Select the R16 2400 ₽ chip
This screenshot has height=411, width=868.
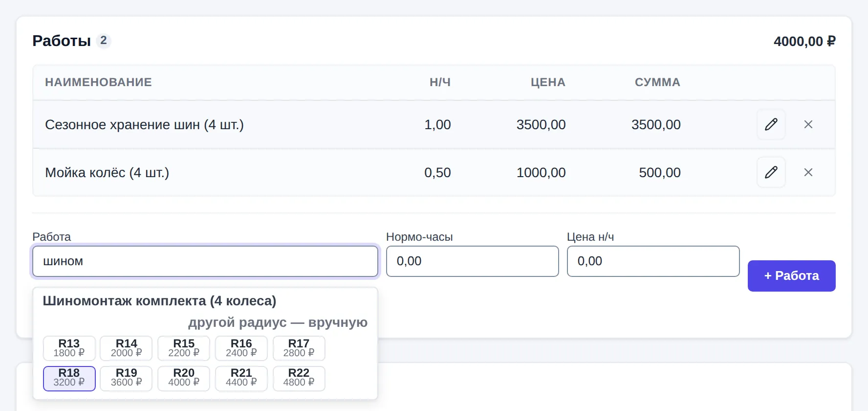point(241,348)
